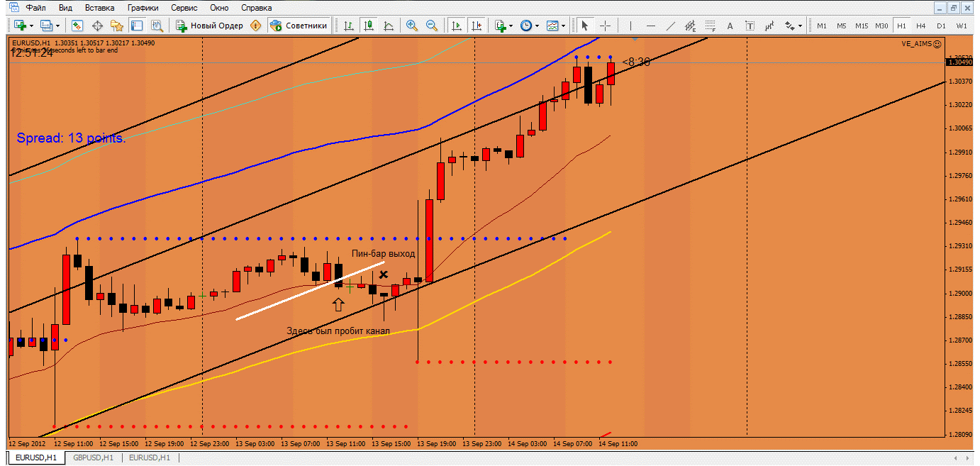Launch MetaEditor with the yellow diamond icon
The image size is (980, 466).
[255, 26]
